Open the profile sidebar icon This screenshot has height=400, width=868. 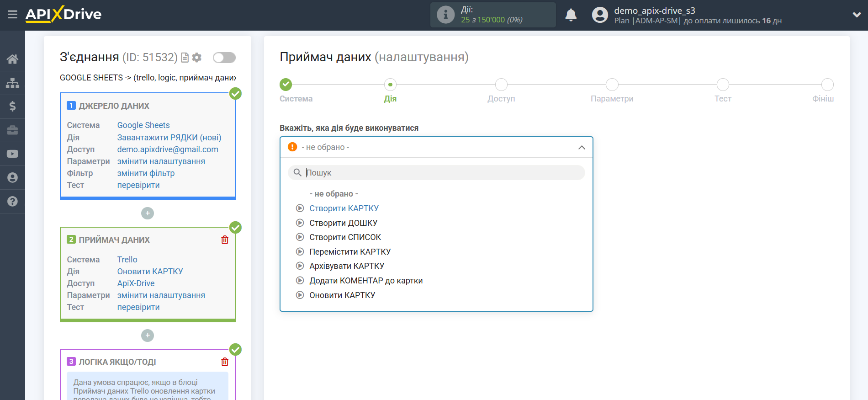tap(12, 178)
